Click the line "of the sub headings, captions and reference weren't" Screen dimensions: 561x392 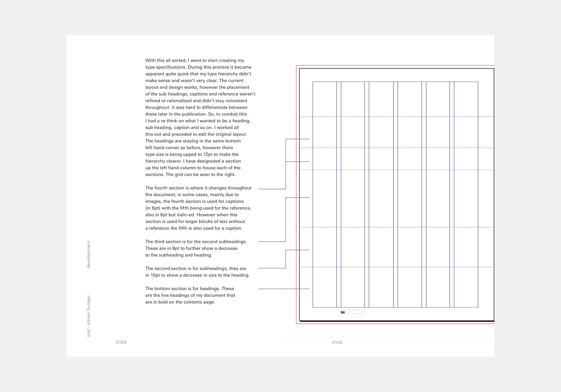(200, 94)
